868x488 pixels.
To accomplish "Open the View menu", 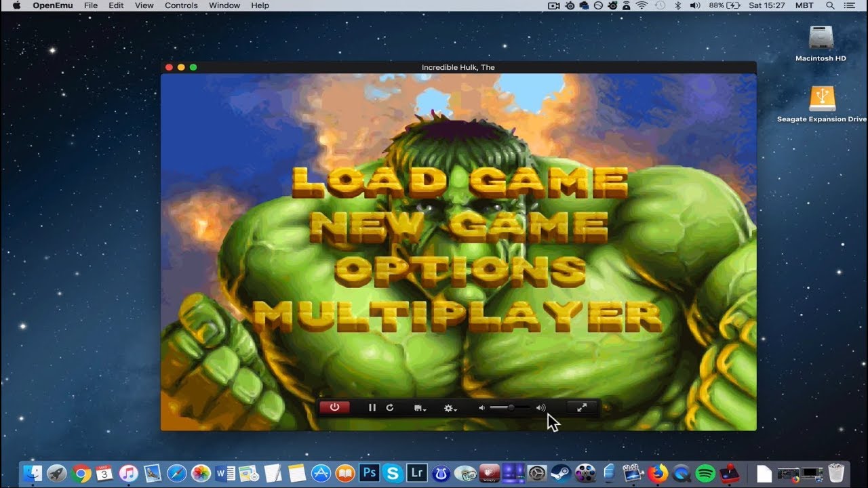I will [x=144, y=5].
